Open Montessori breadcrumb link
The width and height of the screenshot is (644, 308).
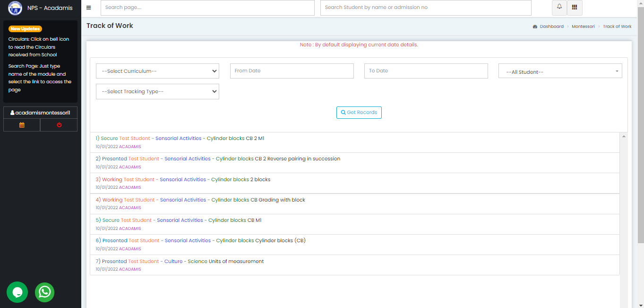coord(583,26)
